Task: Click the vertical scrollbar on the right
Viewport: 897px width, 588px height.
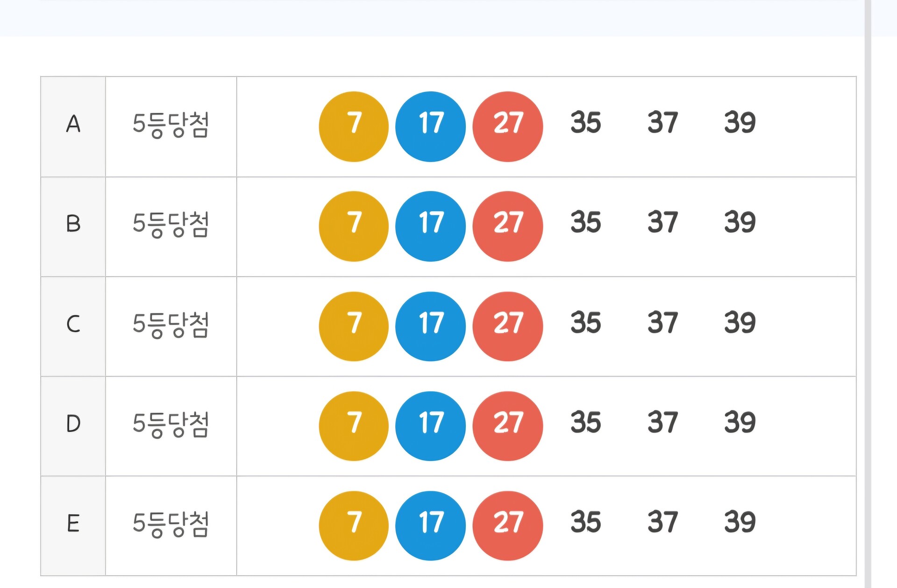Action: click(x=868, y=294)
